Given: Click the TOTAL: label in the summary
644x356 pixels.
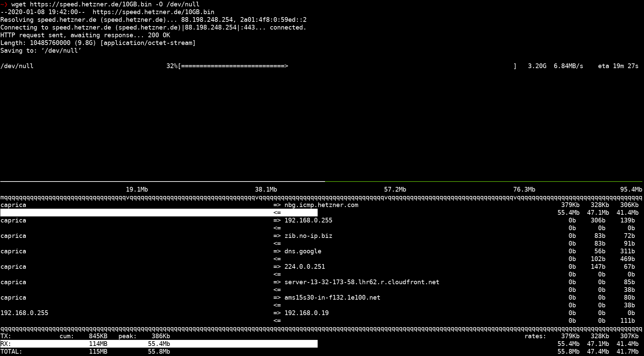Looking at the screenshot, I should [11, 352].
